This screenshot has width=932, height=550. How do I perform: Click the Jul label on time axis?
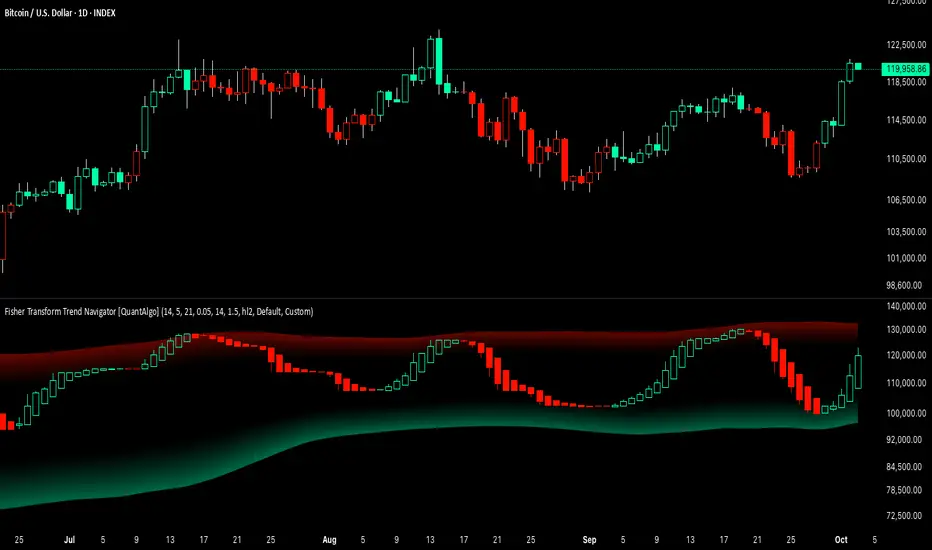[70, 540]
